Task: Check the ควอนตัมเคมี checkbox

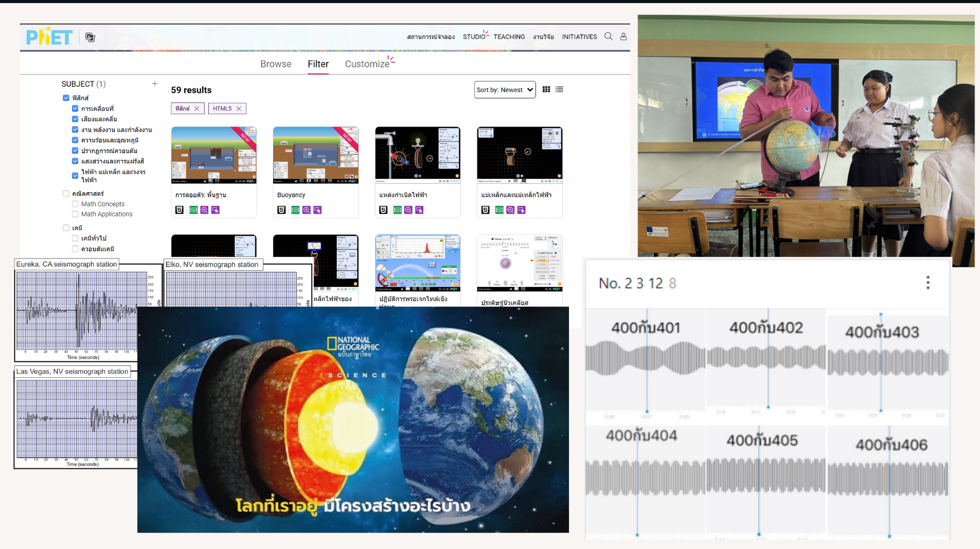Action: coord(75,249)
